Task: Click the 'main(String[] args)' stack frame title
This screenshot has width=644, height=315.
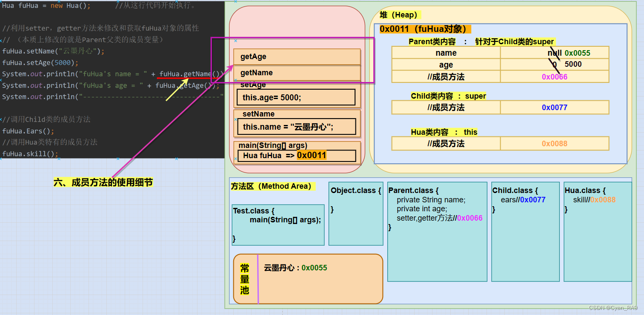Action: [x=273, y=145]
